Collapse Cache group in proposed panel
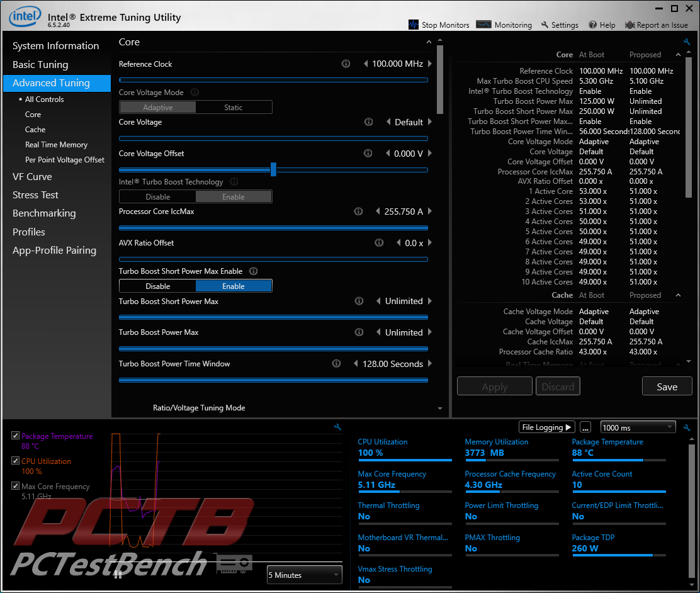This screenshot has height=593, width=700. [x=678, y=295]
